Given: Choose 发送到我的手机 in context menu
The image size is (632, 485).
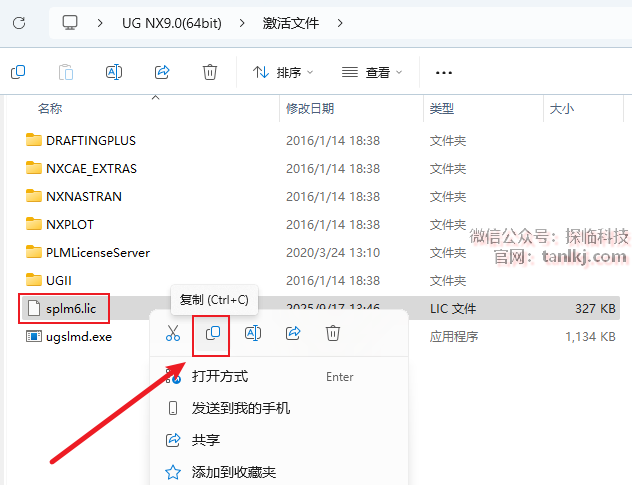Looking at the screenshot, I should pyautogui.click(x=279, y=408).
